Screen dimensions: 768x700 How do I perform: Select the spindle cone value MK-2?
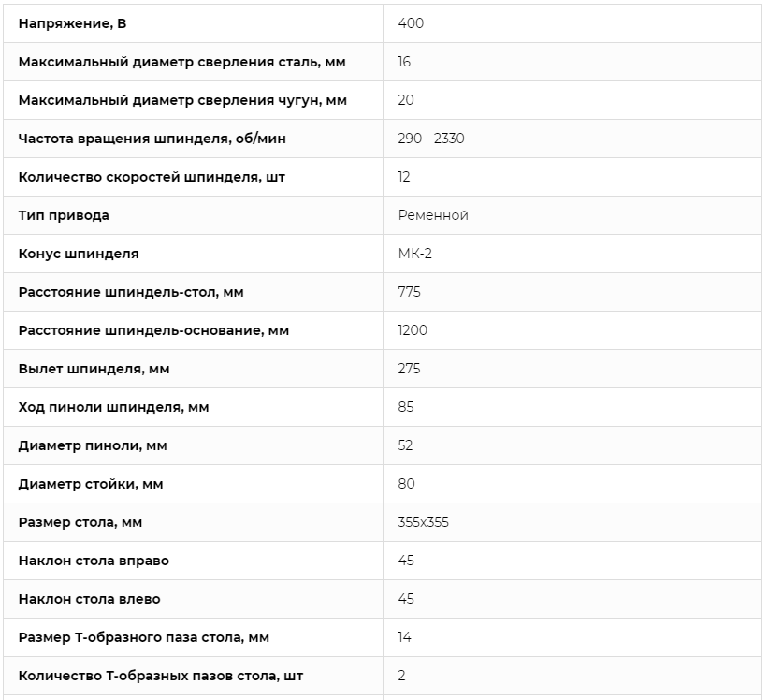pos(414,254)
